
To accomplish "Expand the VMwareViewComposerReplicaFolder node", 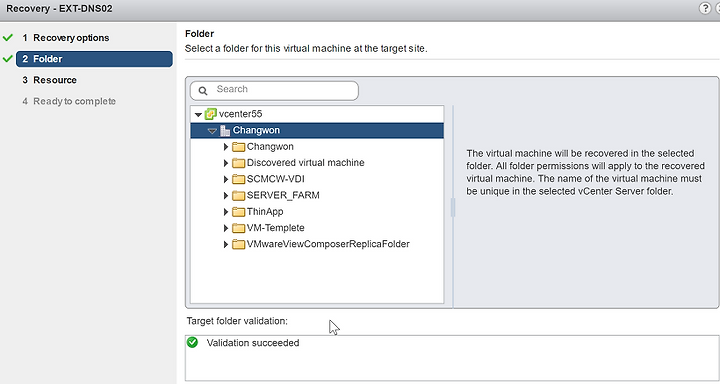I will [226, 244].
